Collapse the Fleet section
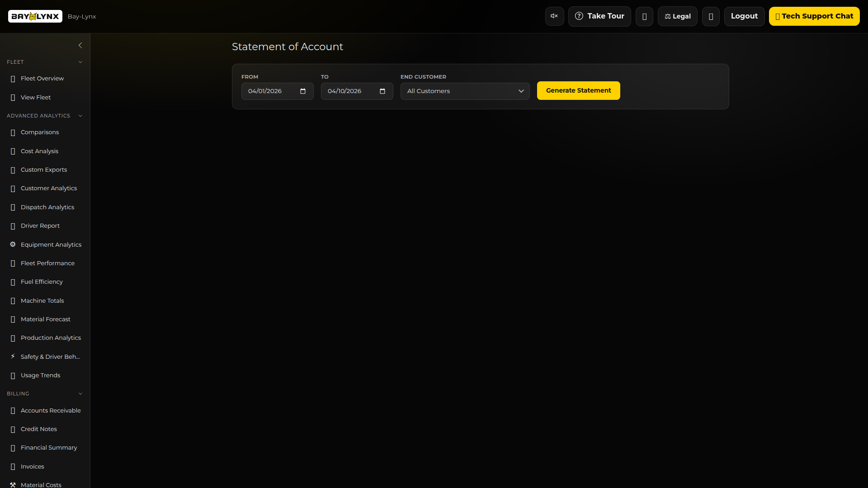The image size is (868, 488). coord(80,62)
